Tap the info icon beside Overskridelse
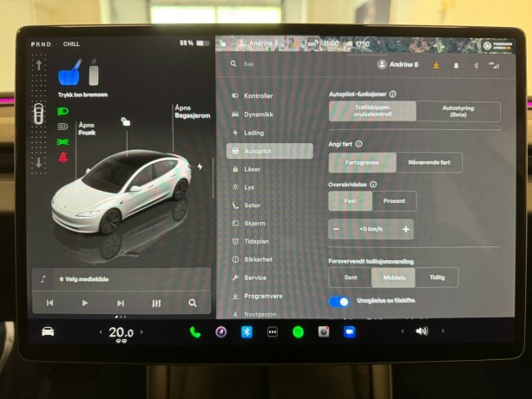This screenshot has width=532, height=399. tap(373, 185)
